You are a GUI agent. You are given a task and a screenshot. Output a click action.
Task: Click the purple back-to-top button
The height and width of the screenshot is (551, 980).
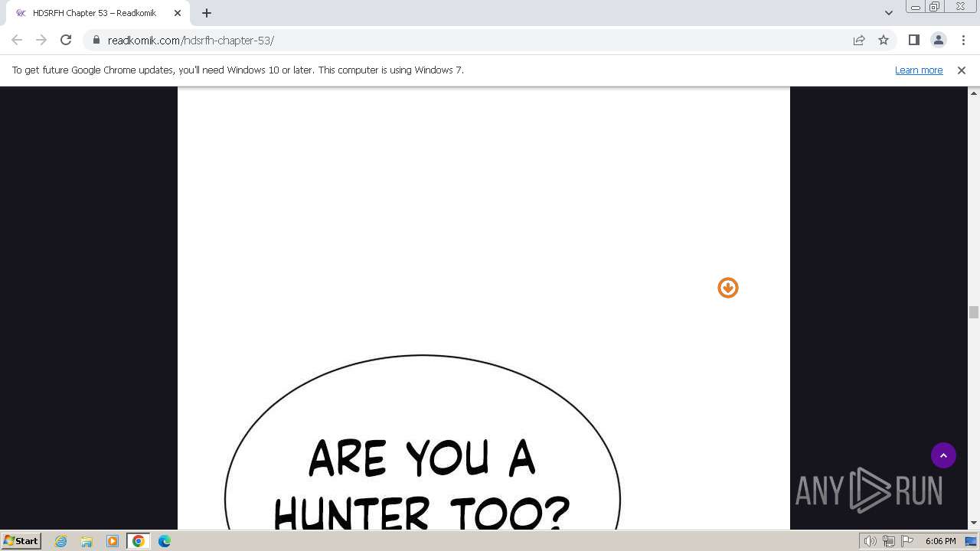(943, 455)
